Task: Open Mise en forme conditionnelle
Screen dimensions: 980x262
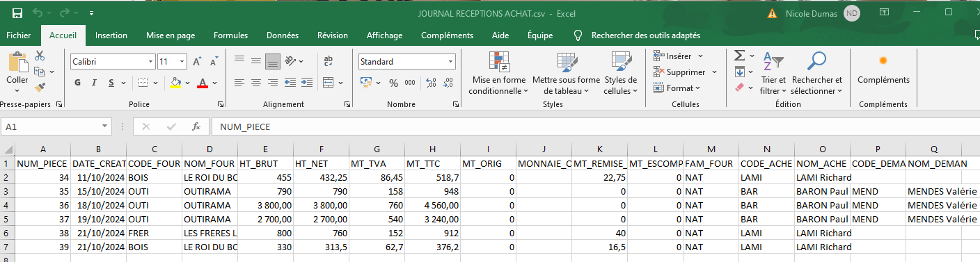Action: coord(497,74)
